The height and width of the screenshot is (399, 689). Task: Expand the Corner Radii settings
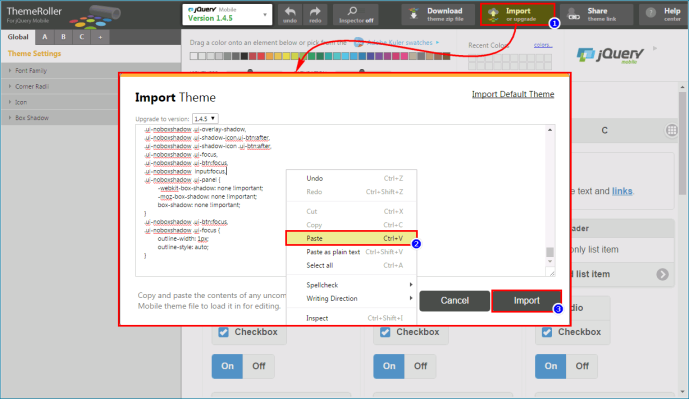pos(60,86)
